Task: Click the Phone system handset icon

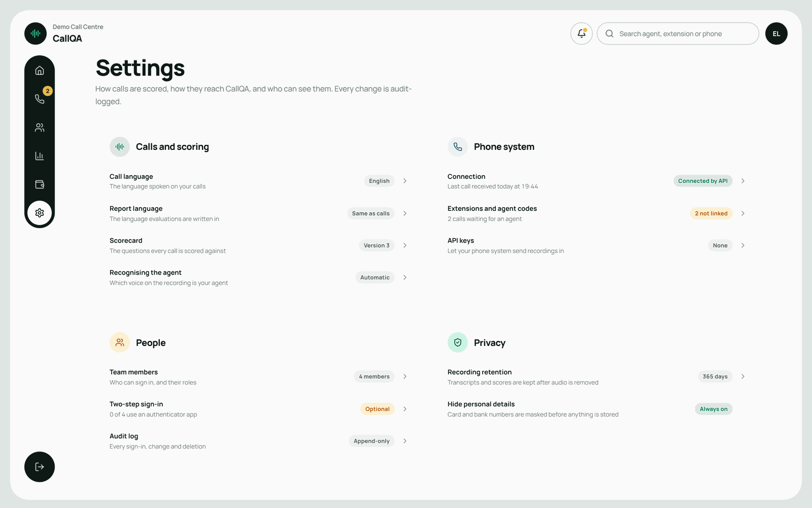Action: coord(458,147)
